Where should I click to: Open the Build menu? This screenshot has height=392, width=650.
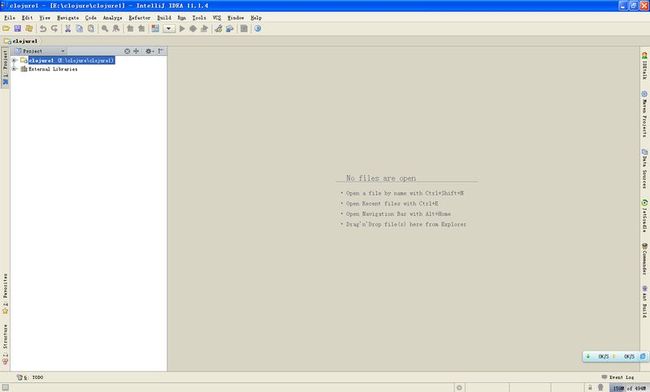(164, 18)
